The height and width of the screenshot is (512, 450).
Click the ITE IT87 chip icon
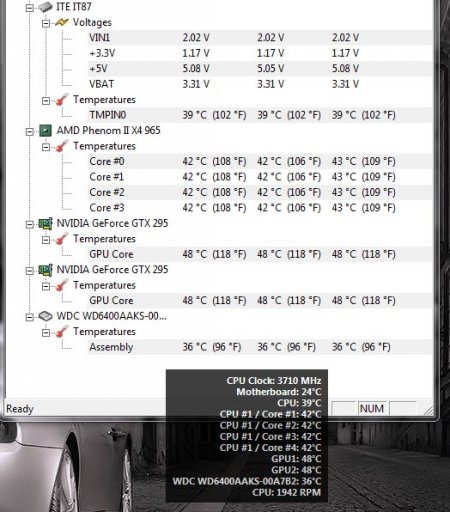pos(45,7)
